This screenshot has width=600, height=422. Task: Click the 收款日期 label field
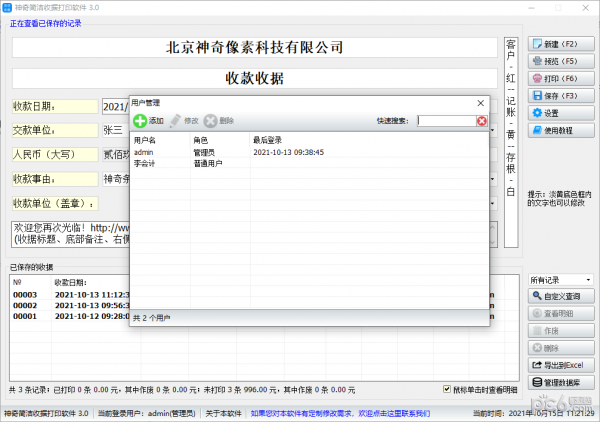55,106
